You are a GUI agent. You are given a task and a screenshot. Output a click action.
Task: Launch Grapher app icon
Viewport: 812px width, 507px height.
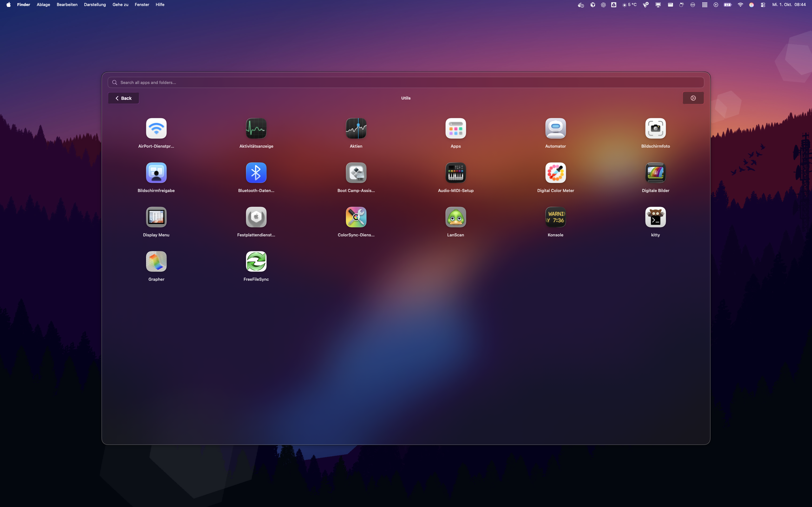click(156, 261)
